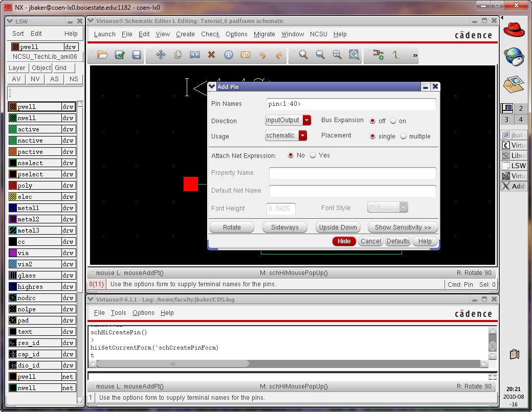Open the Properties info icon
This screenshot has width=532, height=412.
coord(229,55)
